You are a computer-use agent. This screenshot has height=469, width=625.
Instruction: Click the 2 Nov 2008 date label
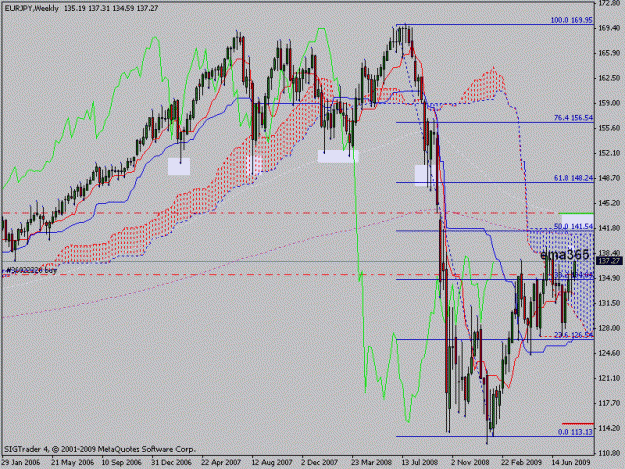click(x=470, y=463)
